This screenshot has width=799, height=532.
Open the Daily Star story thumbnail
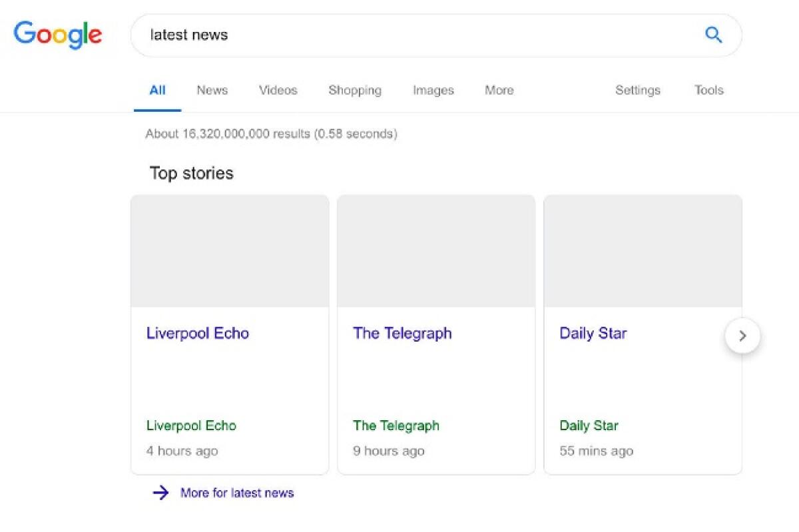tap(643, 250)
